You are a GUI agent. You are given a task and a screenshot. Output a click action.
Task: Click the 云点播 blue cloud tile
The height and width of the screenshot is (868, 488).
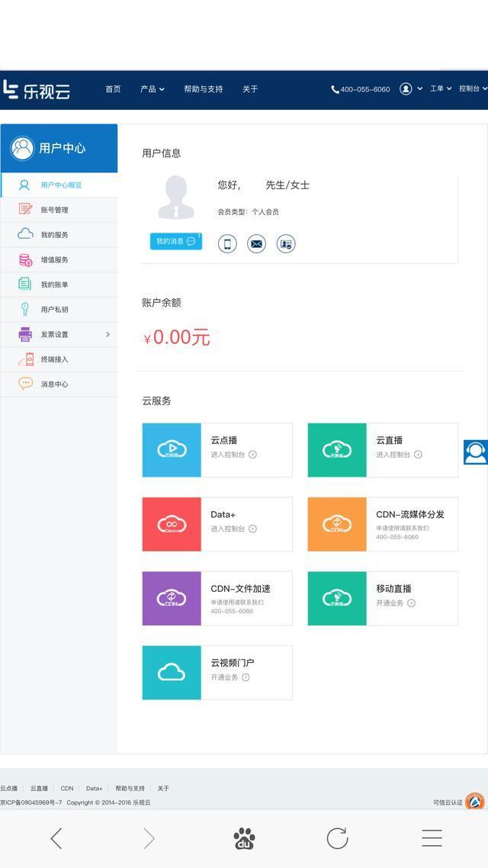click(172, 450)
